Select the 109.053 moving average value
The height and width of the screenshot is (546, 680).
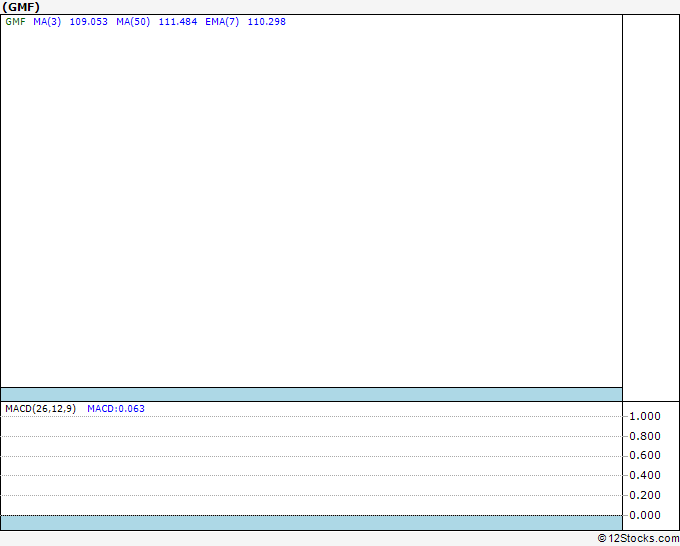point(88,22)
